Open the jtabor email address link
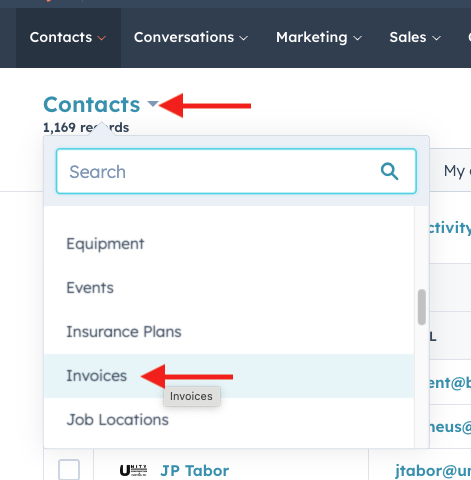The width and height of the screenshot is (471, 480). (433, 471)
